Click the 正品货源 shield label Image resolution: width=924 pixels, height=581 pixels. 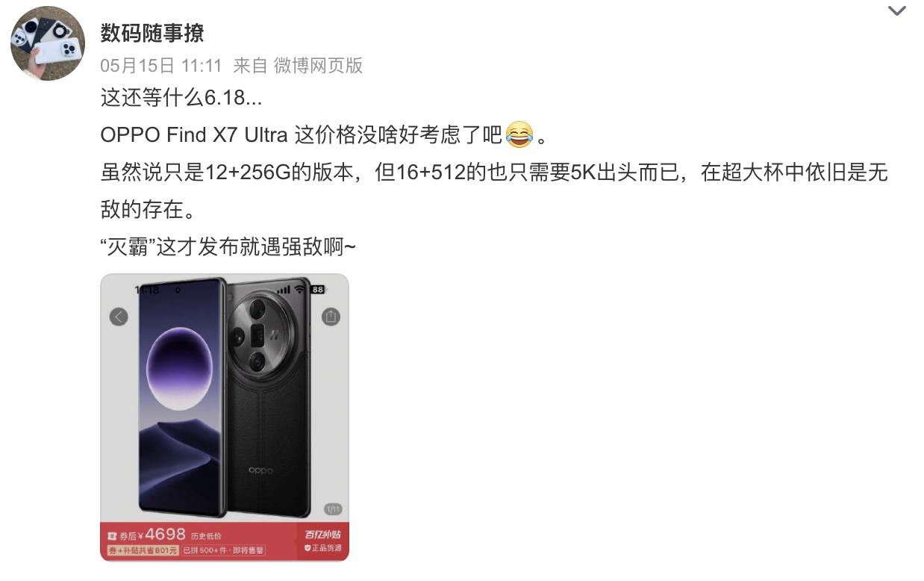pos(322,548)
